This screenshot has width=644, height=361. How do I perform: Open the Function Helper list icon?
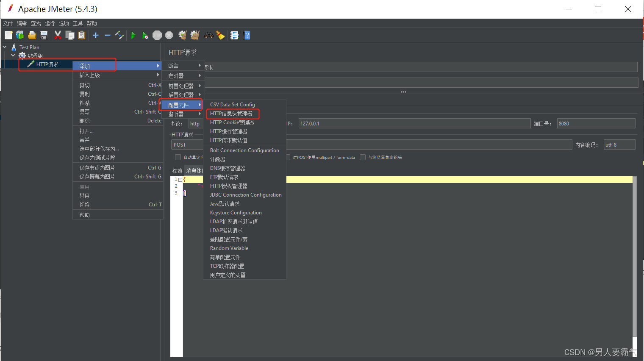[234, 35]
